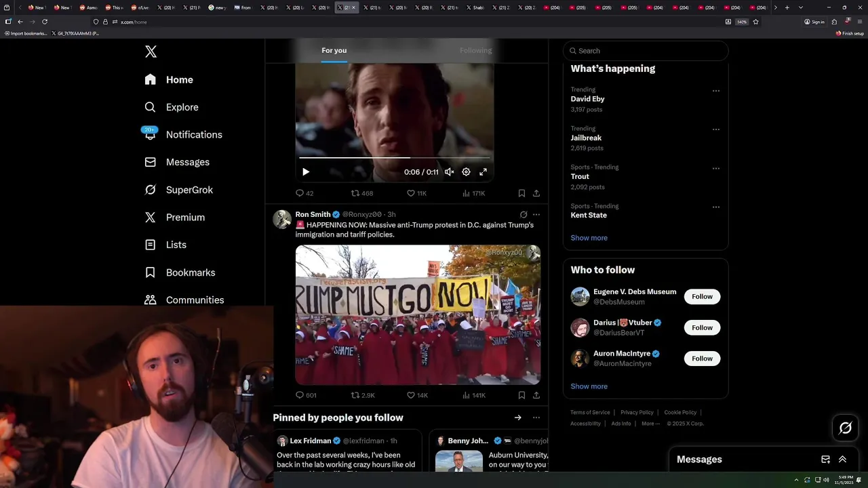Click Sign in on browser toolbar
This screenshot has width=868, height=488.
pyautogui.click(x=814, y=22)
